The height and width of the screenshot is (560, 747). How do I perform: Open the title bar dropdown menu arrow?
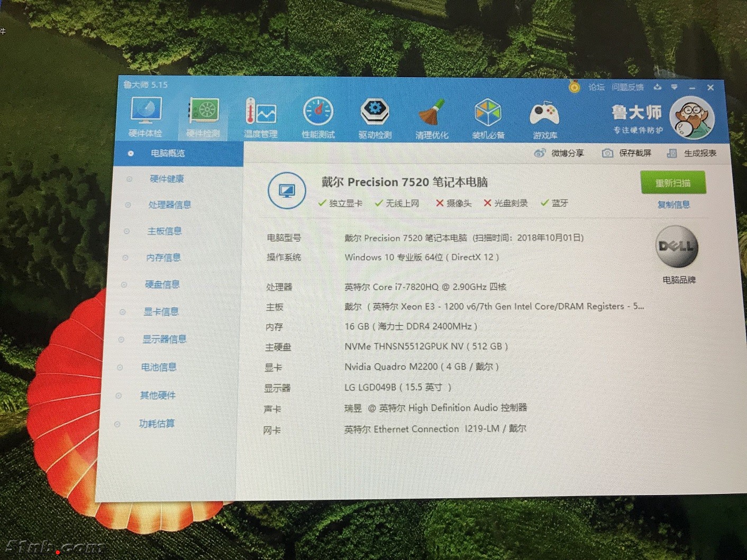pyautogui.click(x=675, y=87)
